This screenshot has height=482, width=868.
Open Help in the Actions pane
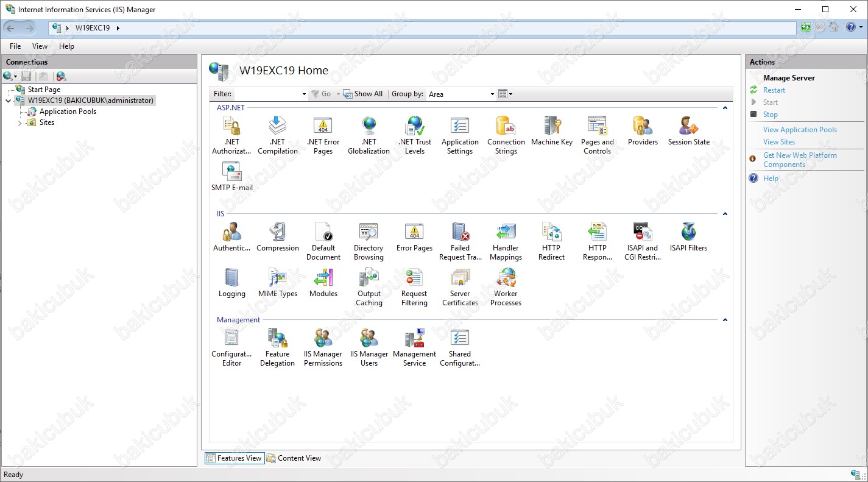771,179
